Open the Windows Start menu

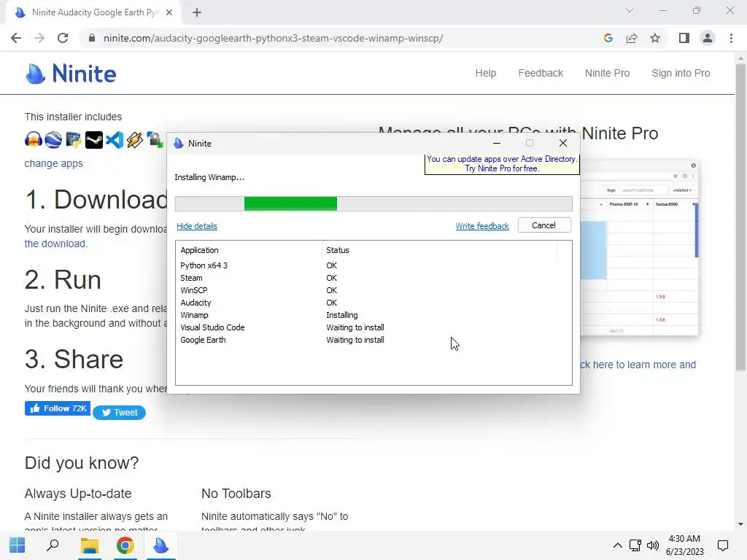(18, 545)
